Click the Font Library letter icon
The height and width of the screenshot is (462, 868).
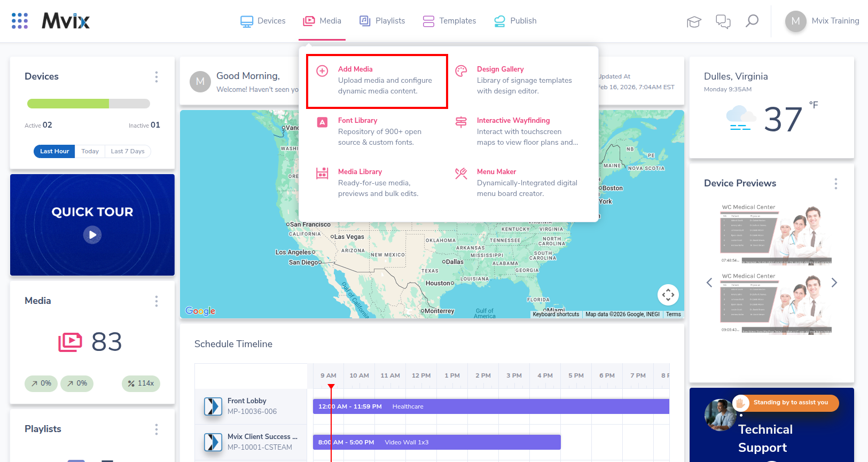(x=322, y=122)
